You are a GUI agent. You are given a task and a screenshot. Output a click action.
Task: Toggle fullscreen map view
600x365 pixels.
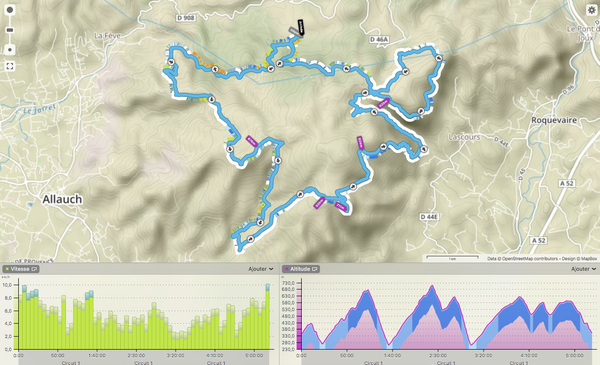[10, 66]
